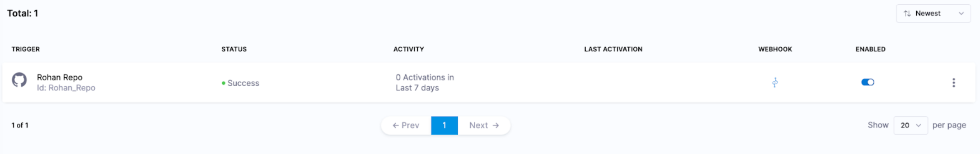Click the left arrow beside Prev
This screenshot has width=980, height=154.
[396, 125]
